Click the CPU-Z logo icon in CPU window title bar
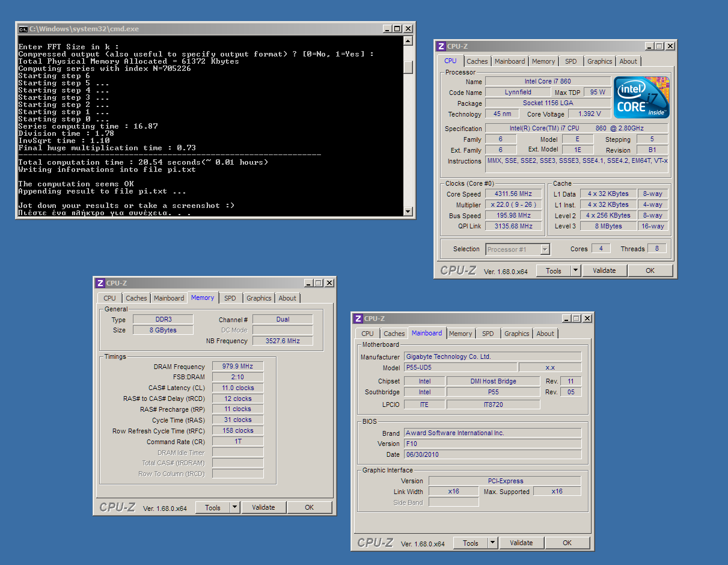Image resolution: width=728 pixels, height=565 pixels. tap(441, 46)
